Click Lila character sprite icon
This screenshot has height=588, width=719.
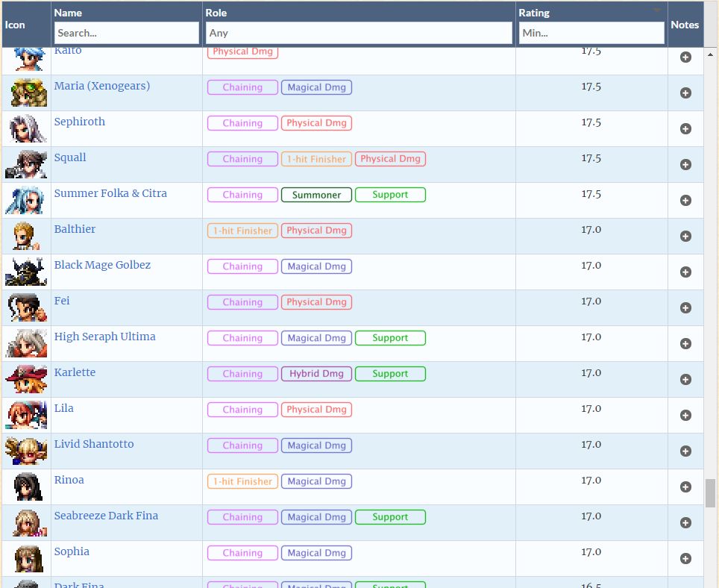27,415
